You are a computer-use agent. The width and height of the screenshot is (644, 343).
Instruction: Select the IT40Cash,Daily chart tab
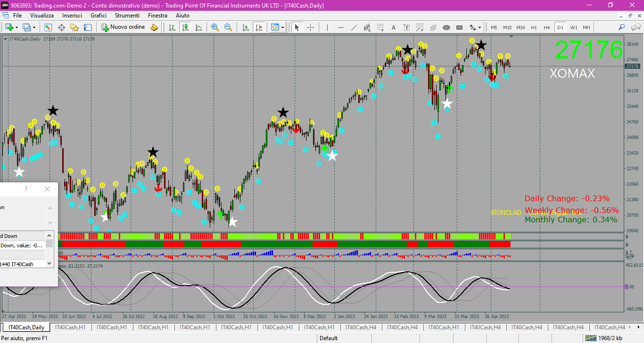(x=26, y=327)
